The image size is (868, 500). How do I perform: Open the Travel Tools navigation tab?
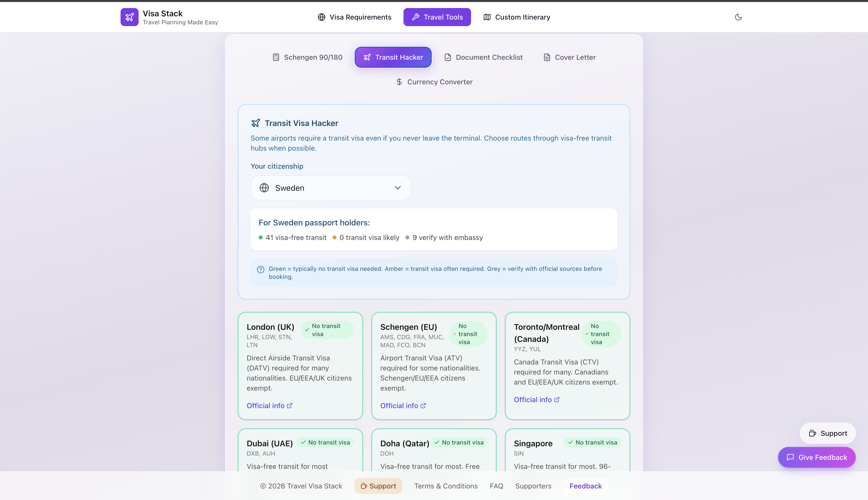(x=437, y=17)
